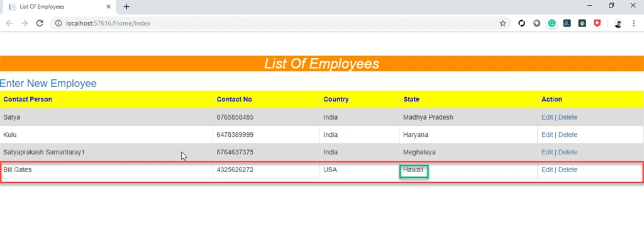644x247 pixels.
Task: Click the site information icon in address bar
Action: (x=58, y=23)
